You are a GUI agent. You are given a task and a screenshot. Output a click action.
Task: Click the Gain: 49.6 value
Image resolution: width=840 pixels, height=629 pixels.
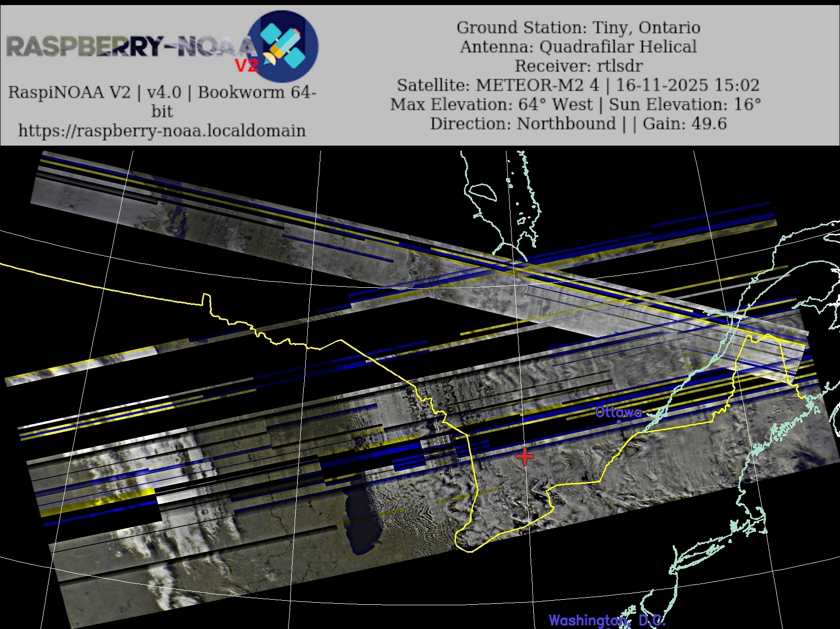click(685, 123)
